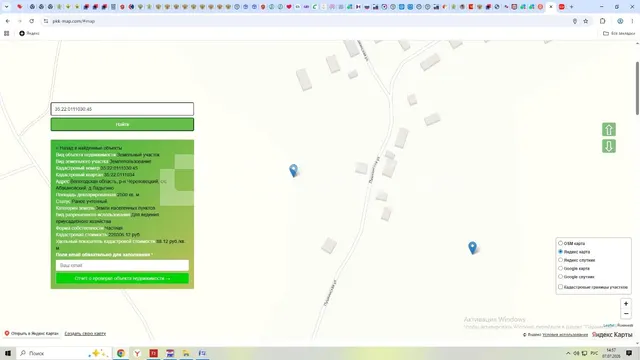
Task: Select the OSM карта radio button
Action: pyautogui.click(x=560, y=243)
